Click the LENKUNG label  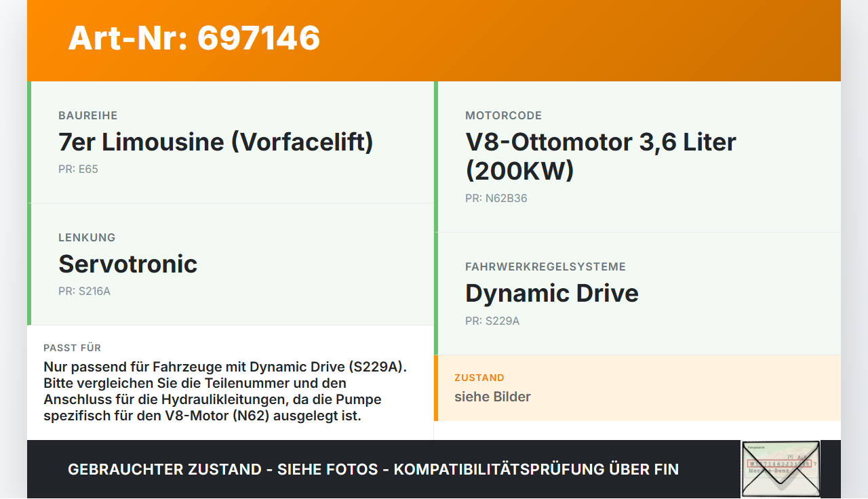87,238
